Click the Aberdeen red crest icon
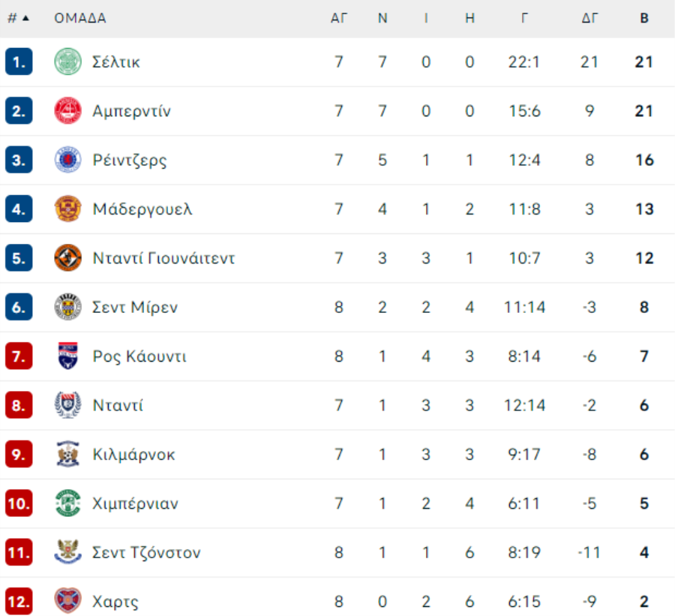This screenshot has height=616, width=675. coord(67,111)
